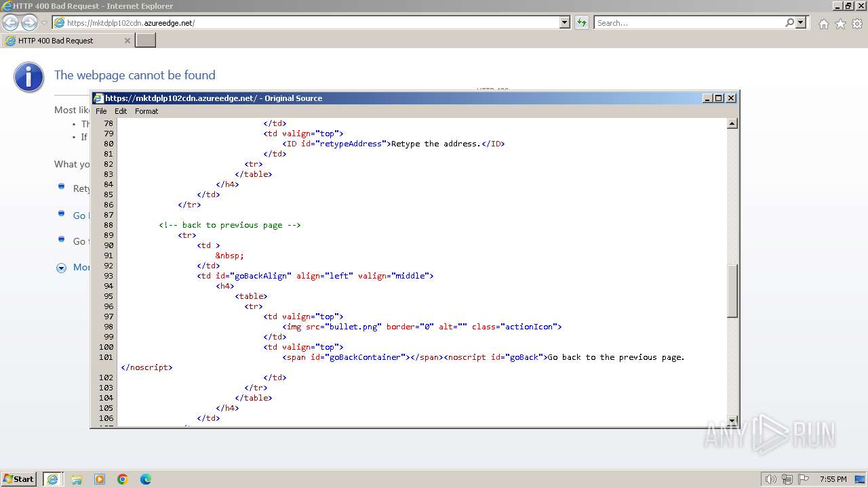
Task: Select the HTTP 400 Bad Request tab
Action: pyautogui.click(x=66, y=41)
